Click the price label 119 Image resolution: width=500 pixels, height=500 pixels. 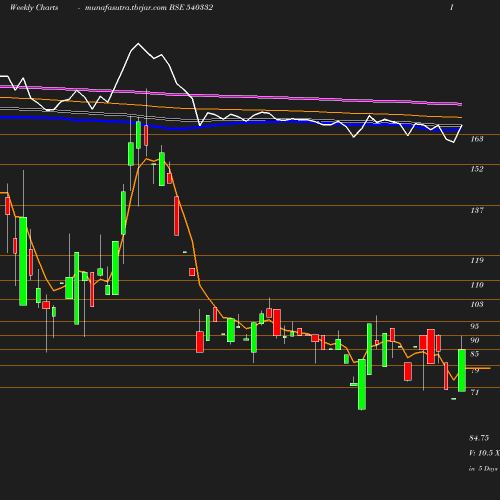point(477,260)
